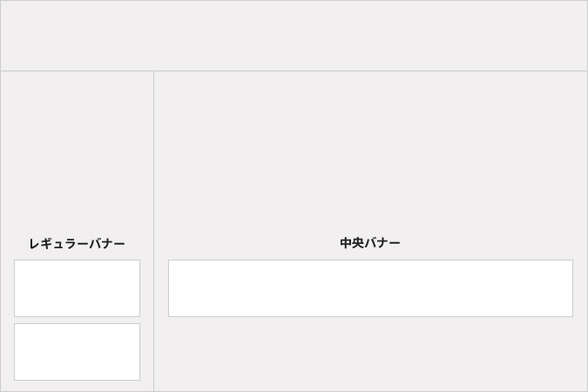588x392 pixels.
Task: Click the 中央 characters in the heading
Action: pos(352,243)
